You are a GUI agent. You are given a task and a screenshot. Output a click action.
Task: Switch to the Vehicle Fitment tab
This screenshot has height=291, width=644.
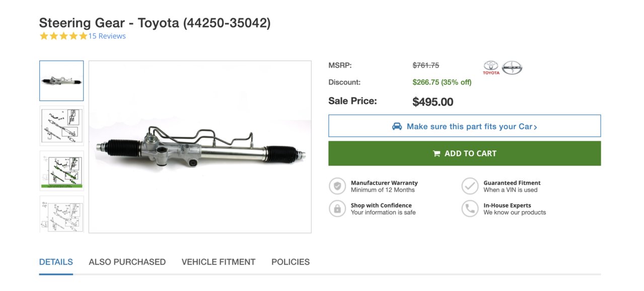[x=219, y=262]
